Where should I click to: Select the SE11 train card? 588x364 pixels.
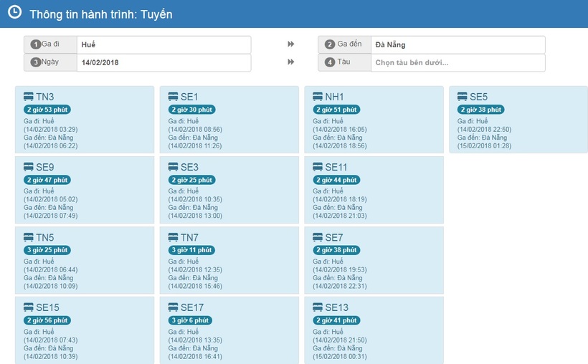374,190
